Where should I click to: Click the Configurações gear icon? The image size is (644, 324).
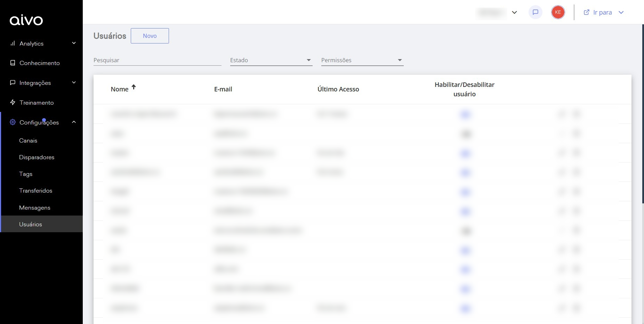coord(13,122)
